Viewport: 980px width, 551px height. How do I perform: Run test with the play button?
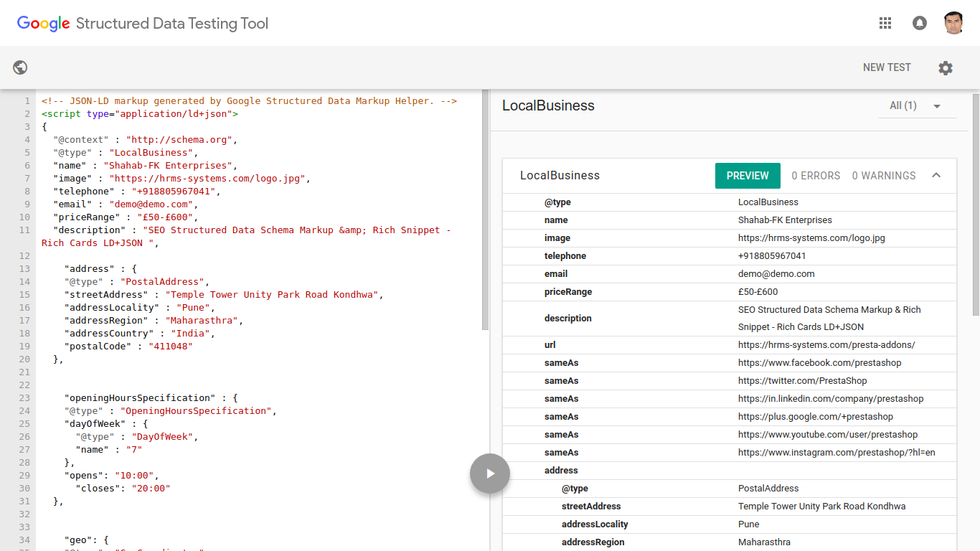click(490, 474)
